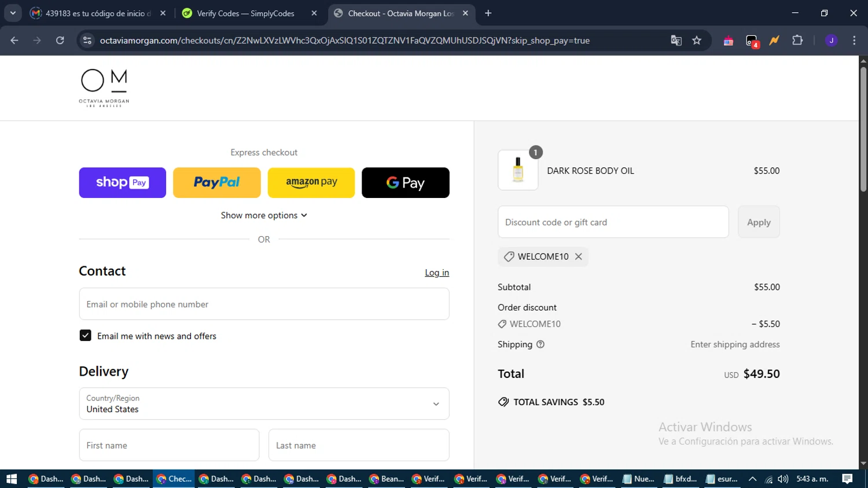Viewport: 868px width, 488px height.
Task: Click the DARK ROSE BODY OIL product name
Action: click(590, 171)
